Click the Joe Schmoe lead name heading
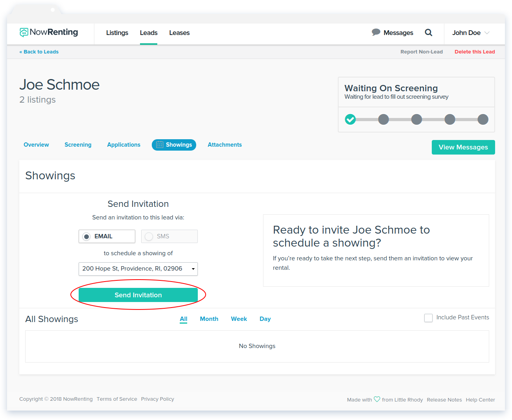Image resolution: width=512 pixels, height=420 pixels. click(59, 85)
